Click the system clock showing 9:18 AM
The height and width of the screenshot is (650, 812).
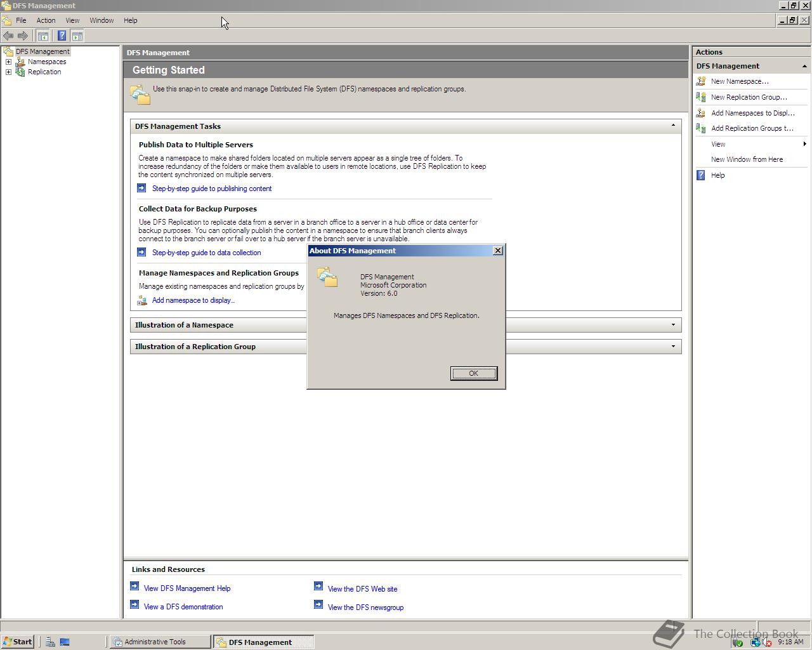pyautogui.click(x=790, y=642)
